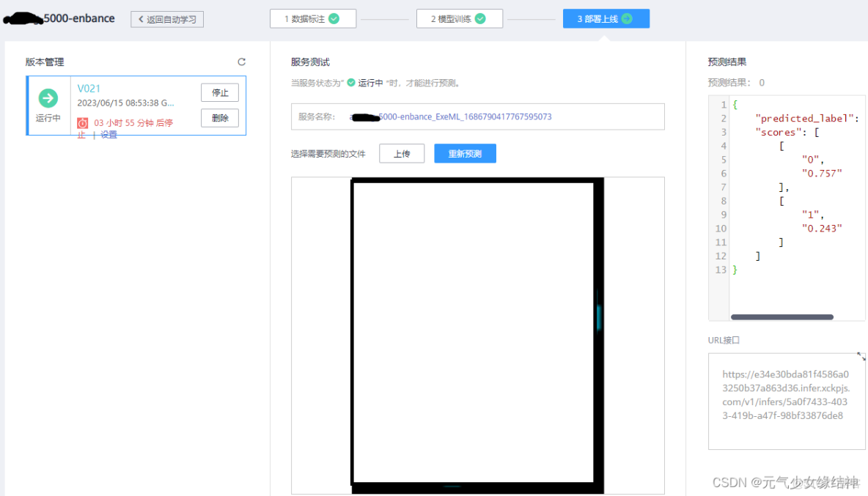Click the 重新预测 button
This screenshot has height=496, width=868.
465,154
